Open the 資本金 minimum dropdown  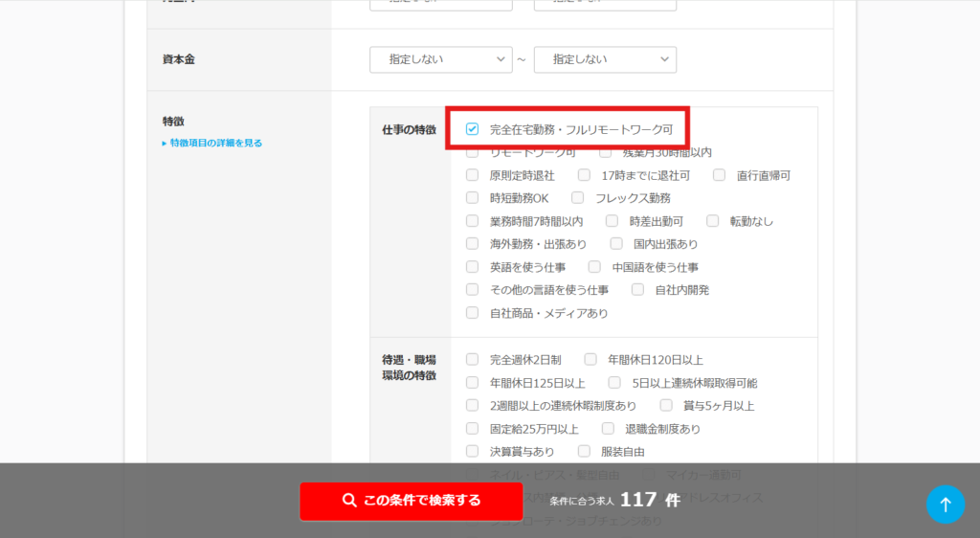click(x=440, y=59)
